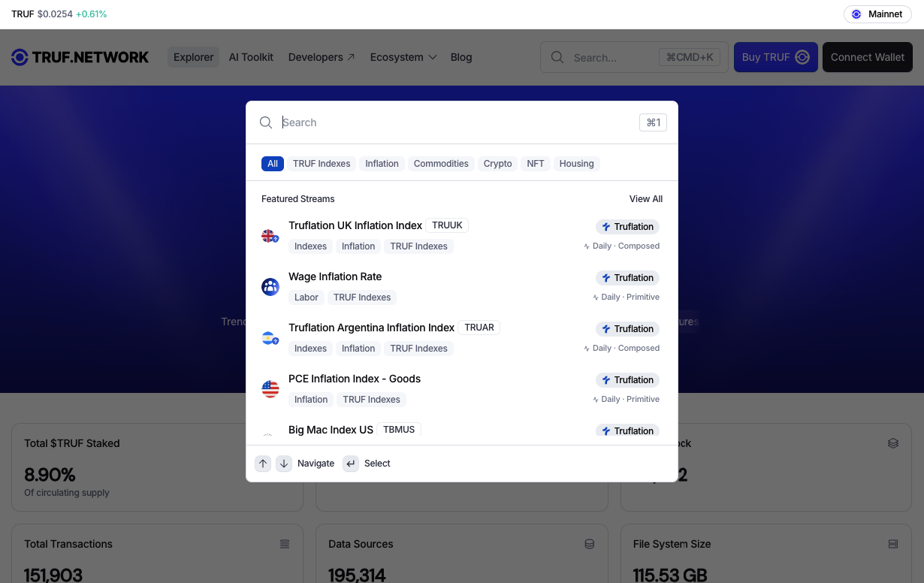Click the Wage Inflation Rate people icon
924x583 pixels.
coord(270,287)
